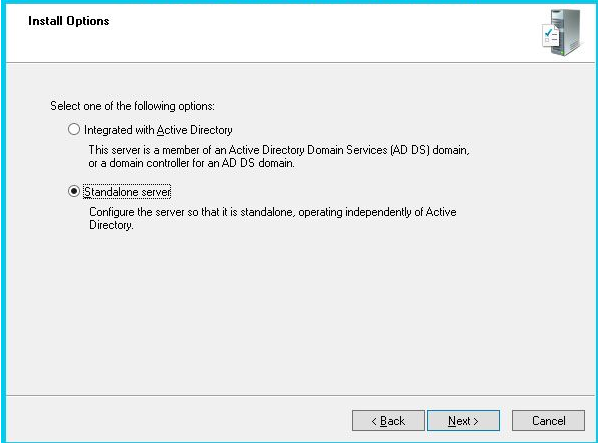
Task: Select the Integrated with Active Directory radio button
Action: (74, 129)
